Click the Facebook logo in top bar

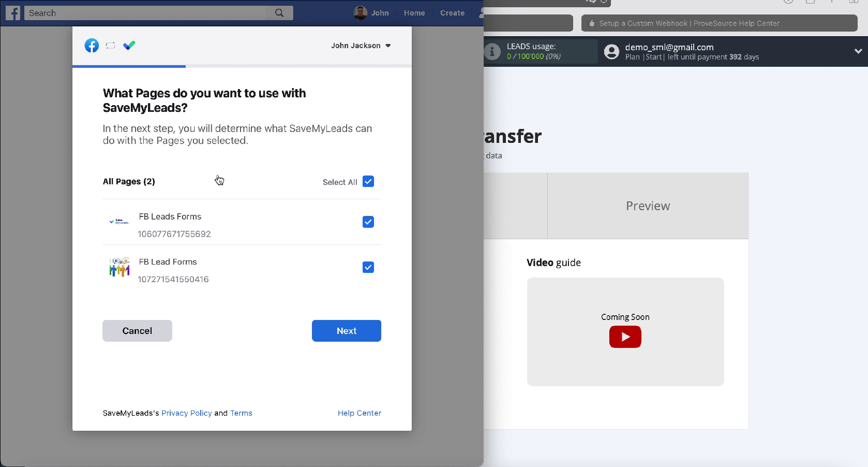pyautogui.click(x=13, y=13)
